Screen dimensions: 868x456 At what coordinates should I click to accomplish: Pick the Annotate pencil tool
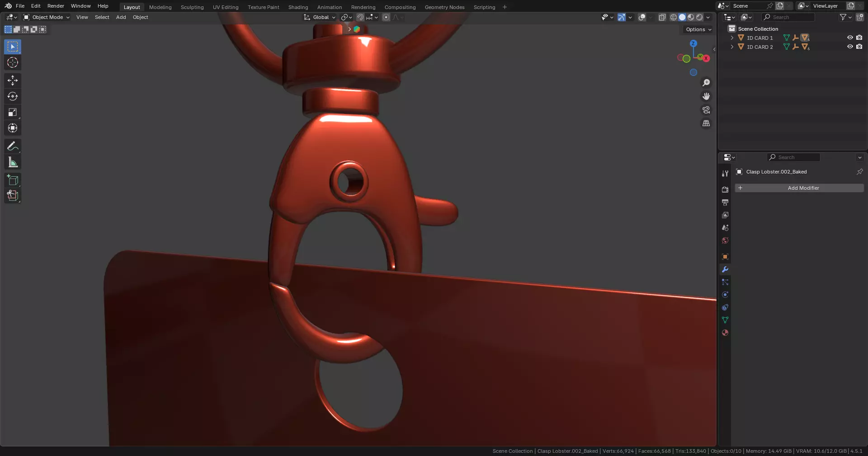click(13, 146)
